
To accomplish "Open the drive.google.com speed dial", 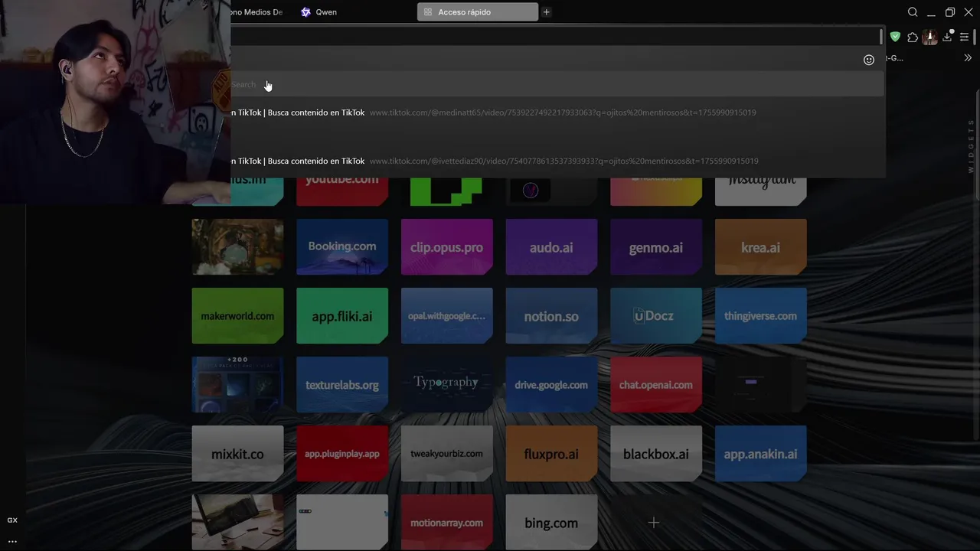I will pos(551,384).
